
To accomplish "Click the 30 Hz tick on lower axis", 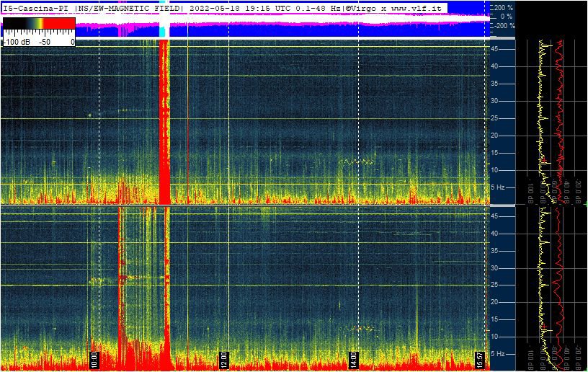I will pos(496,268).
